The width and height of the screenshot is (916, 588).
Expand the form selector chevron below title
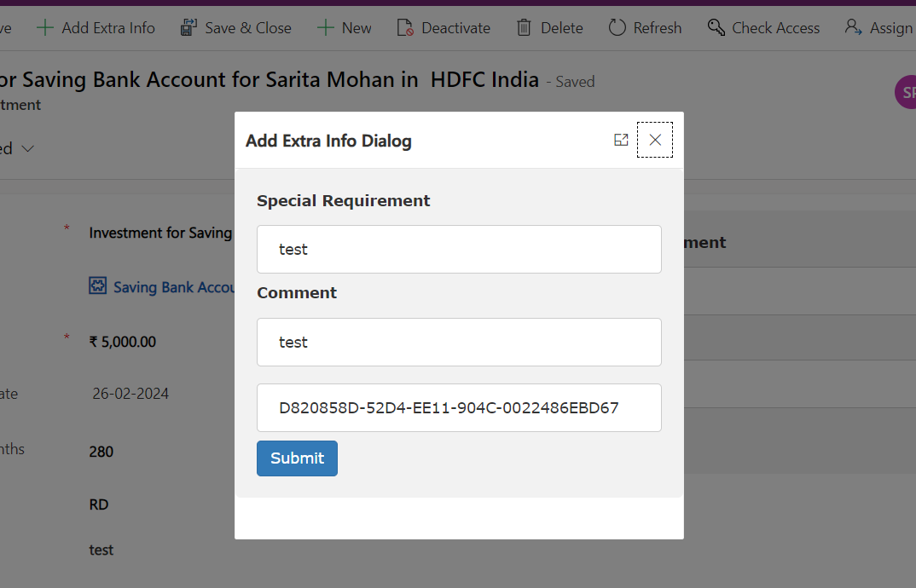[x=27, y=149]
